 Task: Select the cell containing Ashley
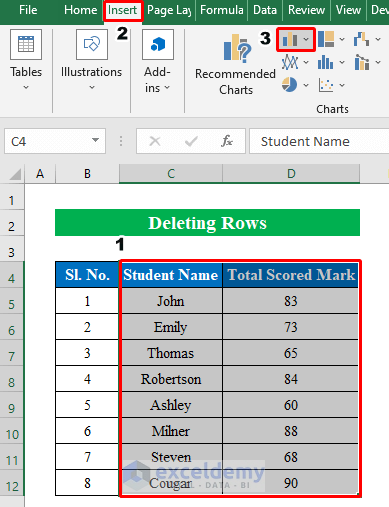coord(171,405)
